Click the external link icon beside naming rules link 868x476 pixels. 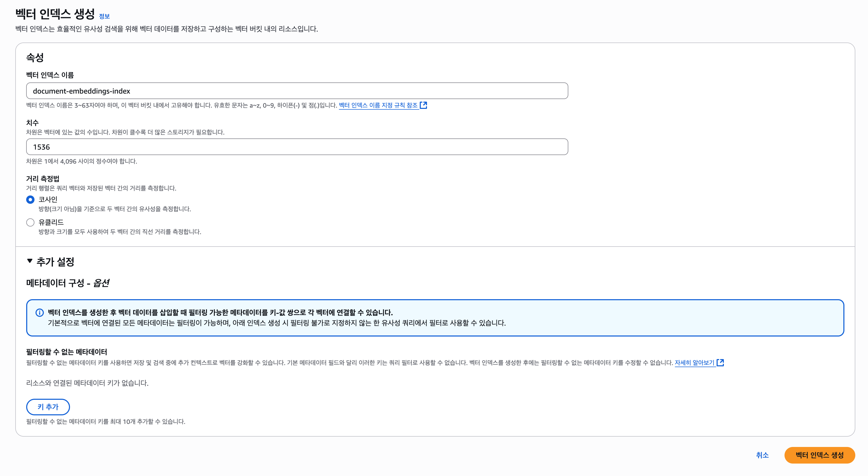(x=424, y=105)
